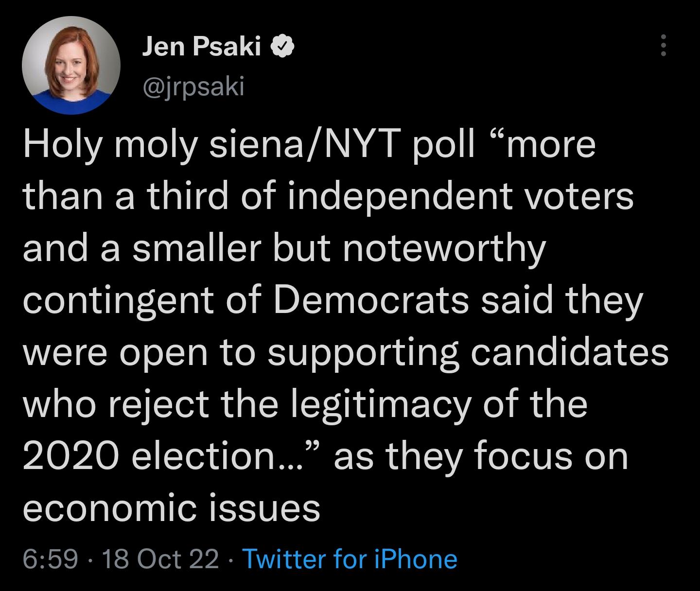This screenshot has height=591, width=700.
Task: Click the Jen Psaki display name
Action: pyautogui.click(x=202, y=47)
